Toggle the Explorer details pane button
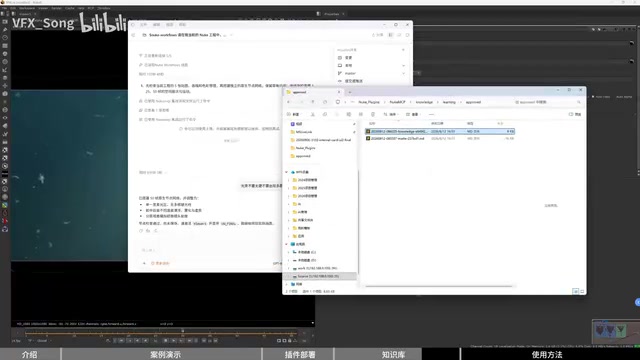 click(575, 114)
